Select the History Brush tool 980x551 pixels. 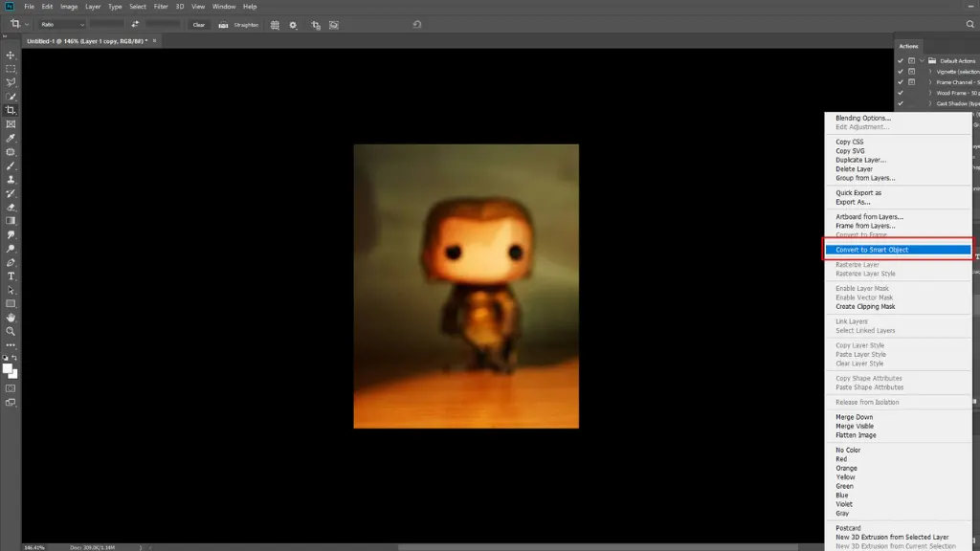pos(11,193)
